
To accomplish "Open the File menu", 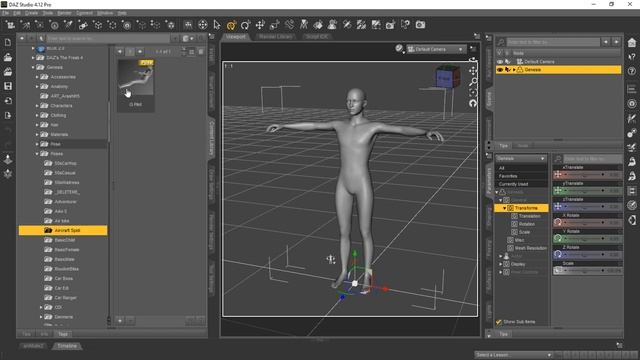I will point(5,13).
